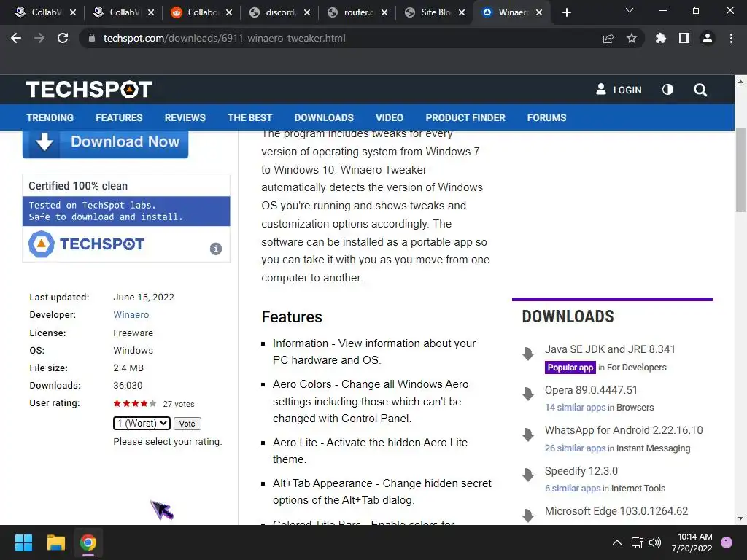
Task: Open 6 similar apps link
Action: (573, 488)
